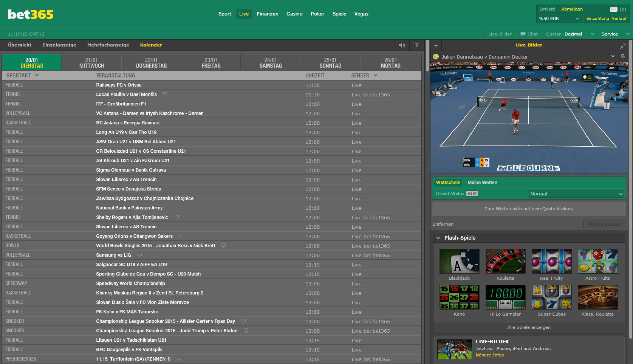Viewport: 633px width, 364px height.
Task: Open the Vegas menu item
Action: coord(361,14)
